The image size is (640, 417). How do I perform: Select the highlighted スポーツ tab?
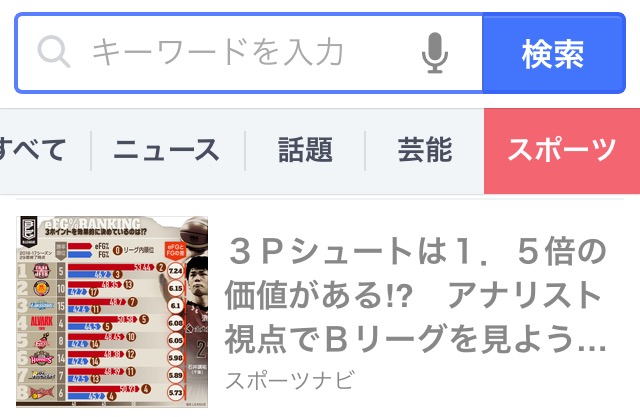coord(562,151)
